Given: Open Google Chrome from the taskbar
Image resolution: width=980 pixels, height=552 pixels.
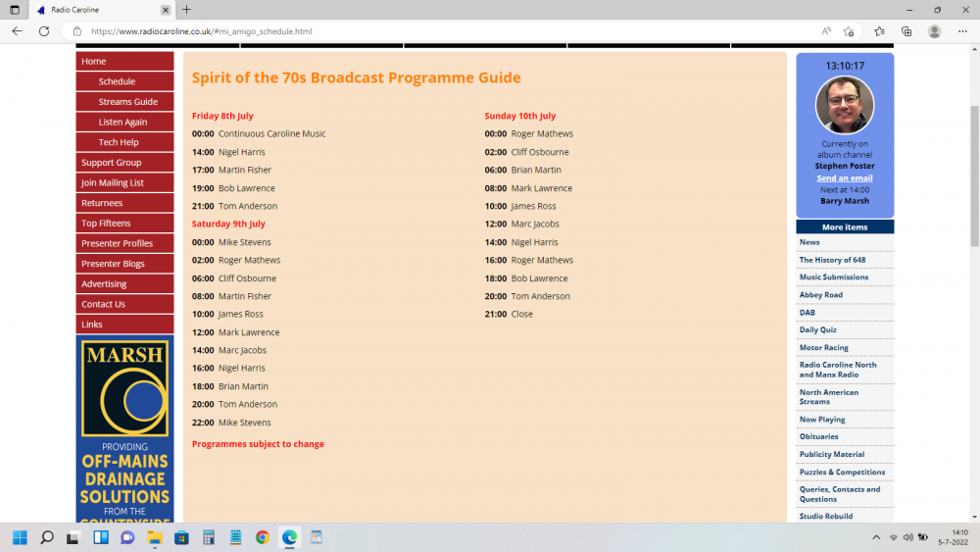Looking at the screenshot, I should [262, 537].
